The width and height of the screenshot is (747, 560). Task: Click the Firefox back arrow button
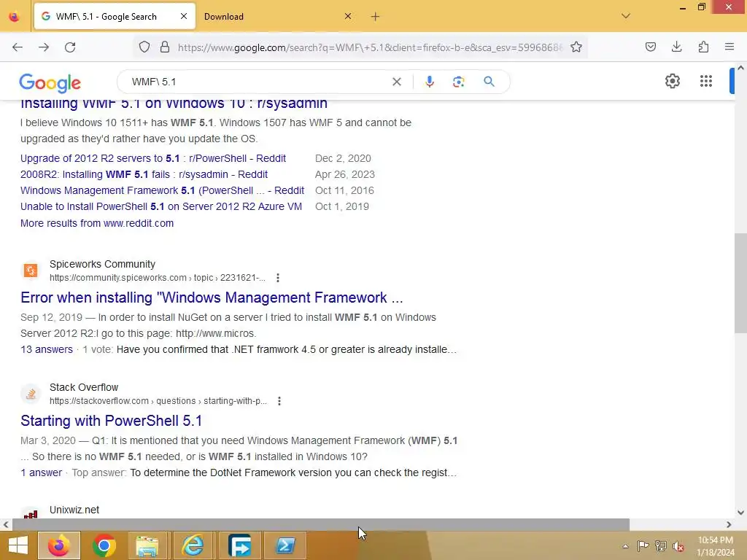coord(18,47)
